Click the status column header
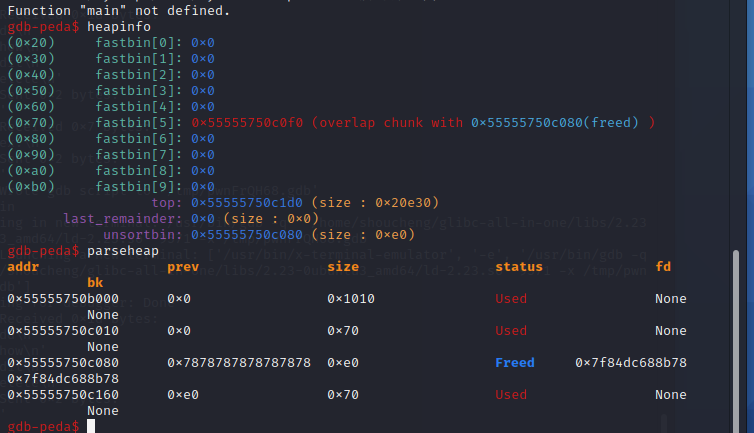 pyautogui.click(x=519, y=267)
